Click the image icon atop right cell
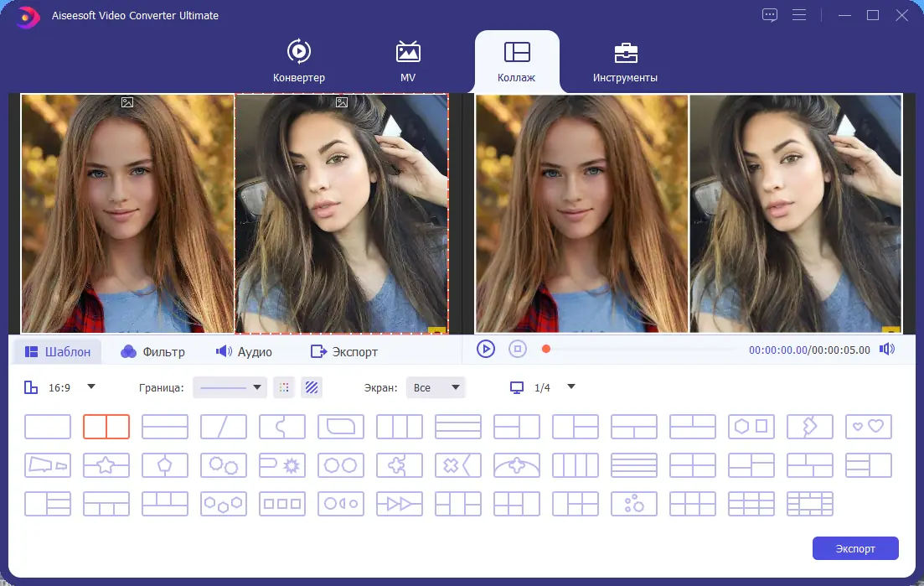This screenshot has width=924, height=586. coord(342,102)
